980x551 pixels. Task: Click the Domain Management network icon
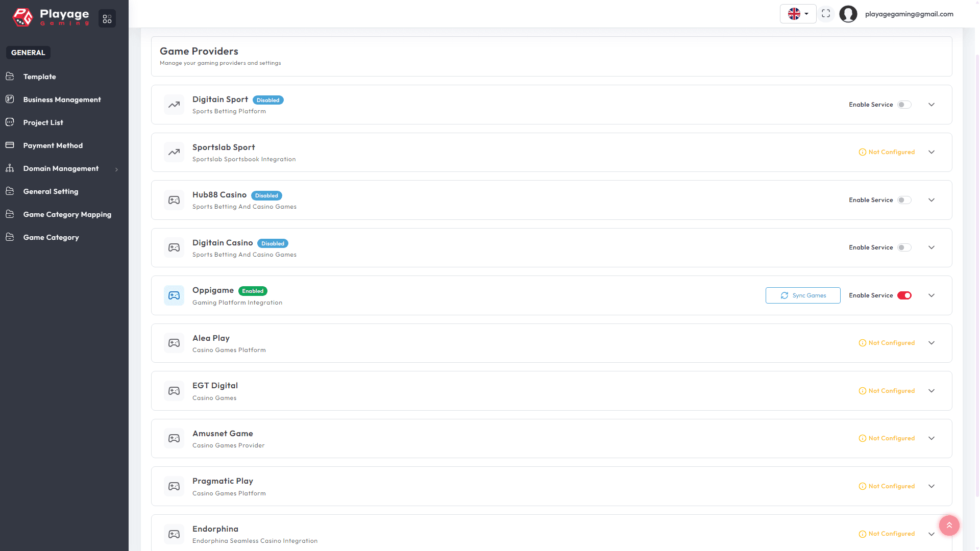[x=10, y=168]
